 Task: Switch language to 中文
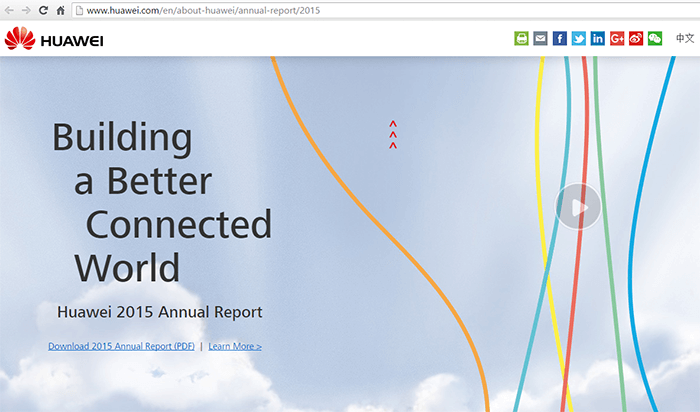click(x=685, y=38)
